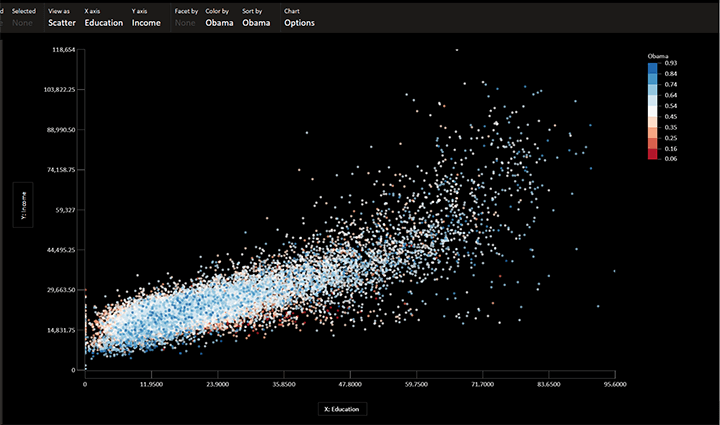This screenshot has height=425, width=720.
Task: Click the 'Y: Income' axis label button
Action: pos(21,205)
